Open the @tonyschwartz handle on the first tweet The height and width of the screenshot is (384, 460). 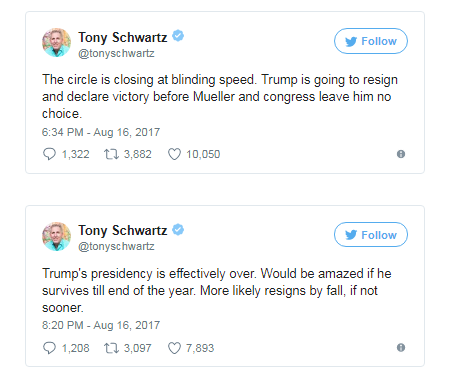(116, 53)
